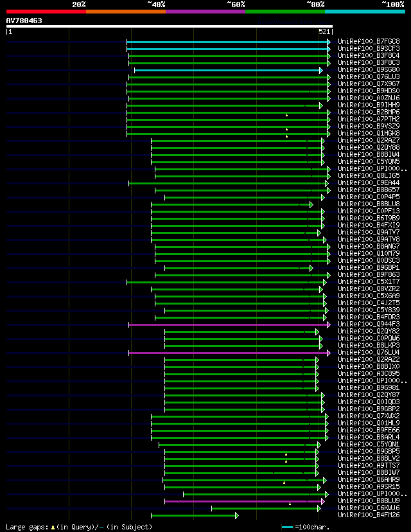Open the UniRef100_C5Y839 entry
Viewport: 411px width, 532px height.
click(x=369, y=310)
